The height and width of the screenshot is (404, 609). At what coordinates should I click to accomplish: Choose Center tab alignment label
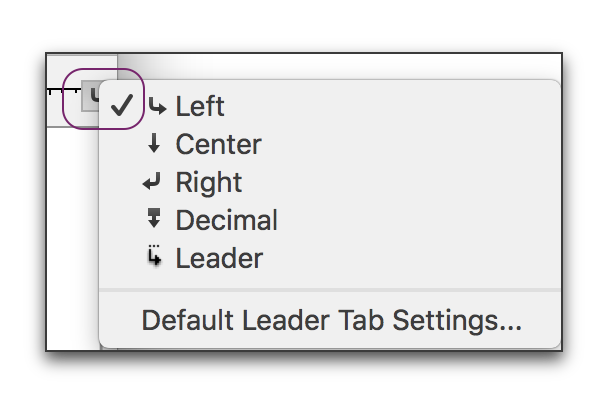pyautogui.click(x=219, y=144)
